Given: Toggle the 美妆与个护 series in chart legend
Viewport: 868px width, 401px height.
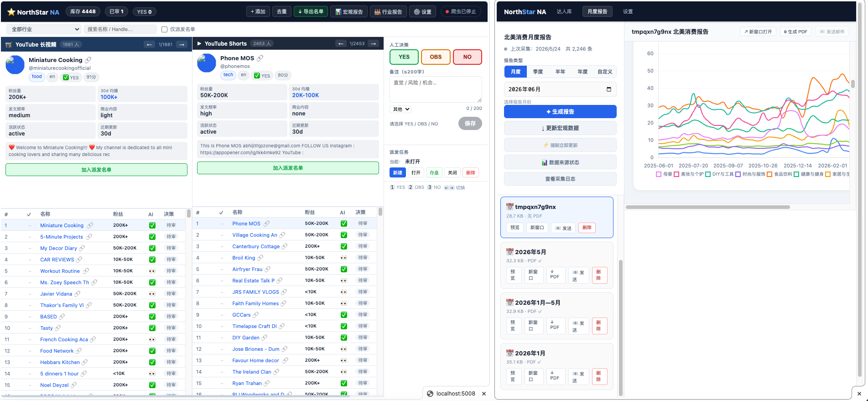Looking at the screenshot, I should [689, 174].
